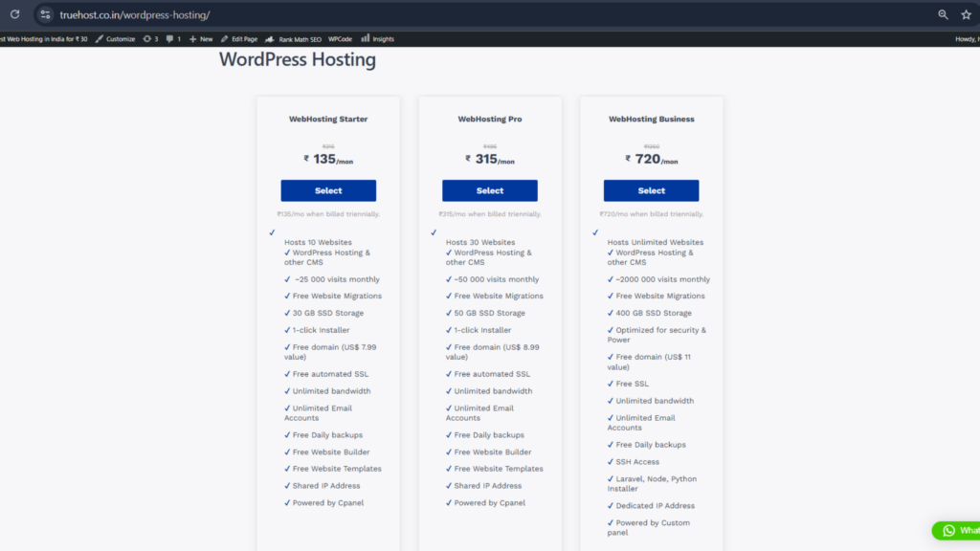Select the WebHosting Pro plan

pos(489,190)
